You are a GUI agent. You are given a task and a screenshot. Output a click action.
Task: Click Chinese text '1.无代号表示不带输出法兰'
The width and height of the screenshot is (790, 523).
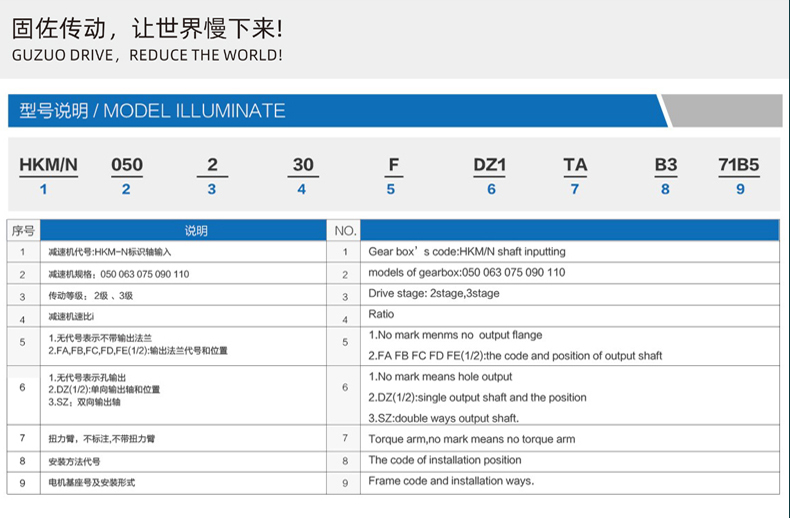point(100,338)
